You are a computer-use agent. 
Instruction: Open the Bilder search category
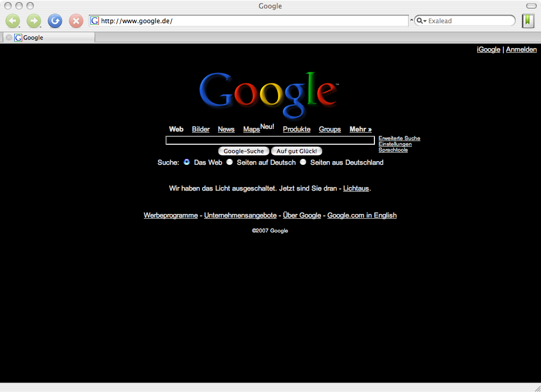(201, 129)
